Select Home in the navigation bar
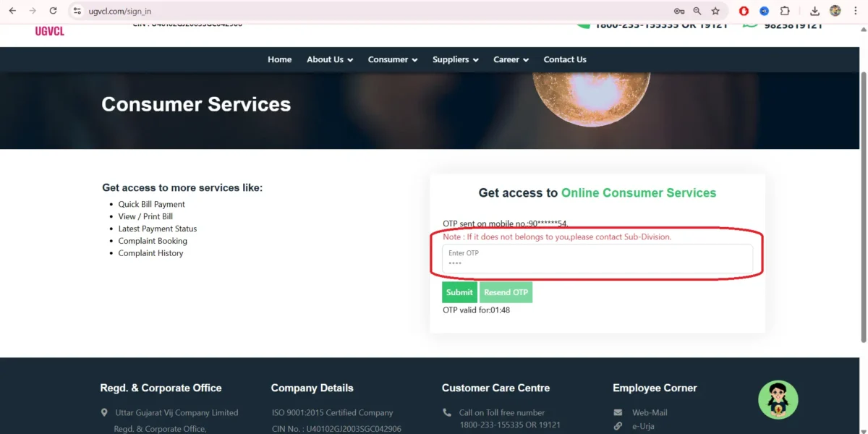This screenshot has width=868, height=434. (279, 59)
